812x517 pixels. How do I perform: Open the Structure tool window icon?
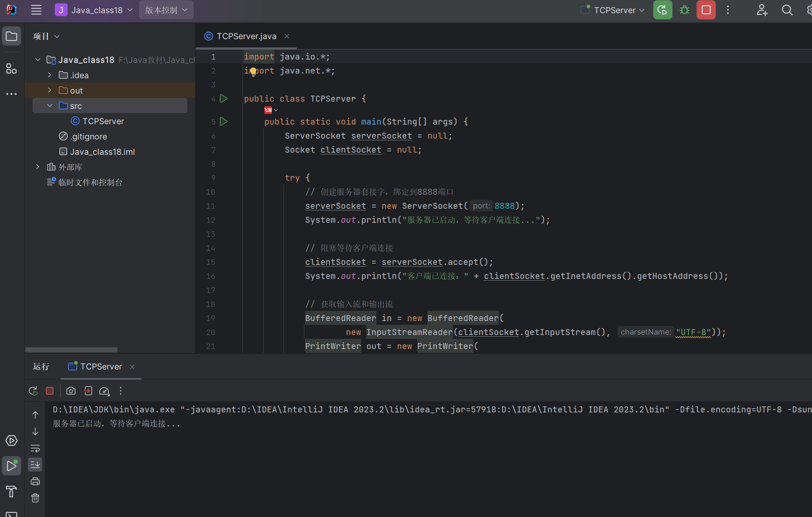tap(11, 68)
